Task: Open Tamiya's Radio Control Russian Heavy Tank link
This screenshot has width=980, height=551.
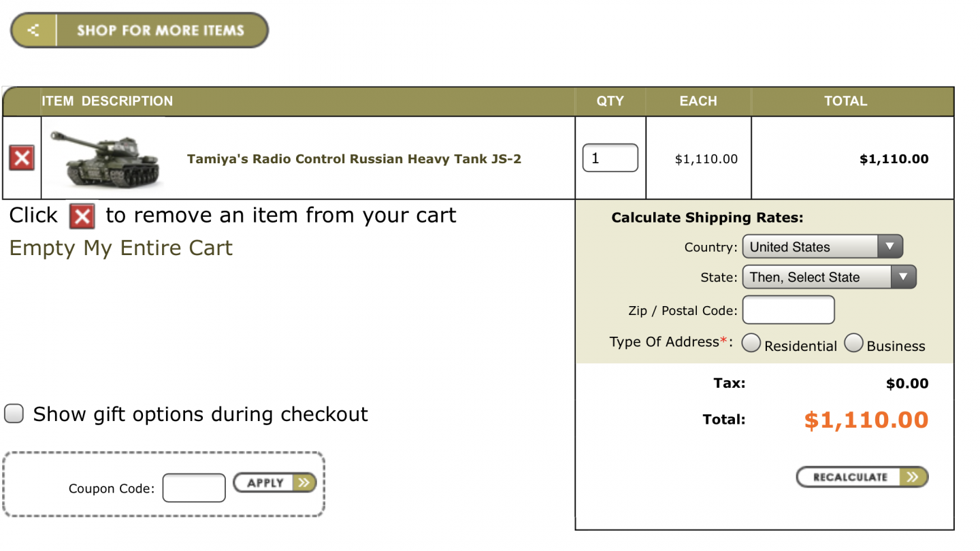Action: (354, 159)
